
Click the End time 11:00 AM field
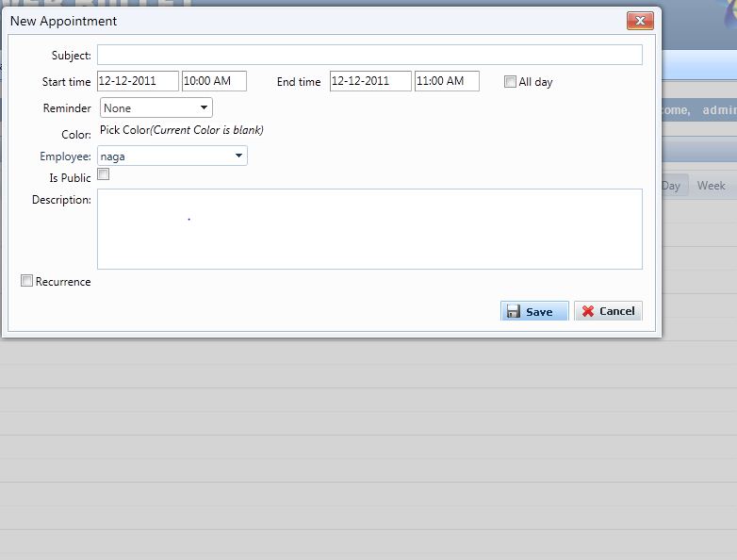pyautogui.click(x=447, y=81)
